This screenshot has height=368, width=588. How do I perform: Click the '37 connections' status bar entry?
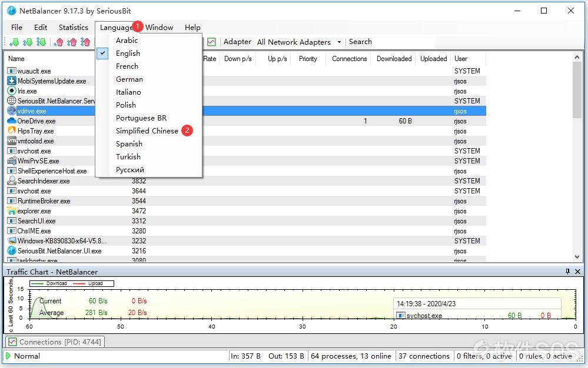[x=424, y=356]
